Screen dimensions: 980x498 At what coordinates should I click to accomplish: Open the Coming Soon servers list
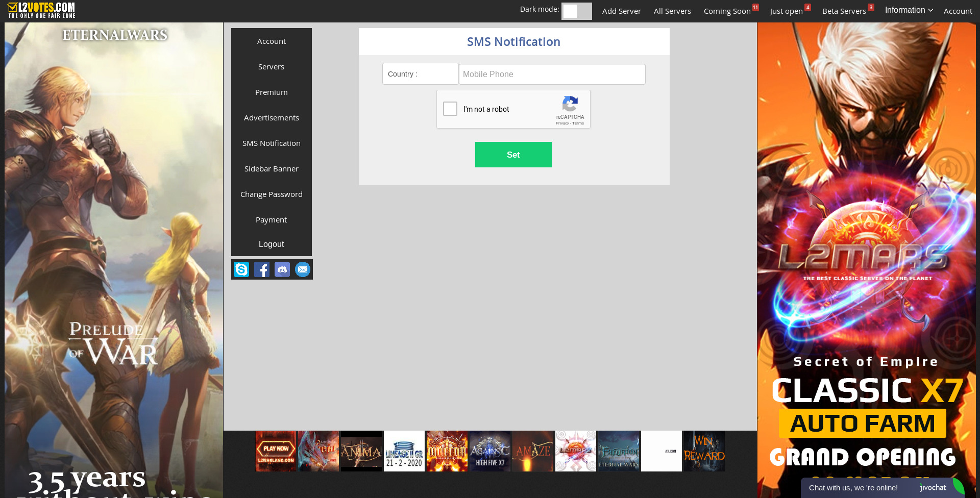(x=727, y=11)
